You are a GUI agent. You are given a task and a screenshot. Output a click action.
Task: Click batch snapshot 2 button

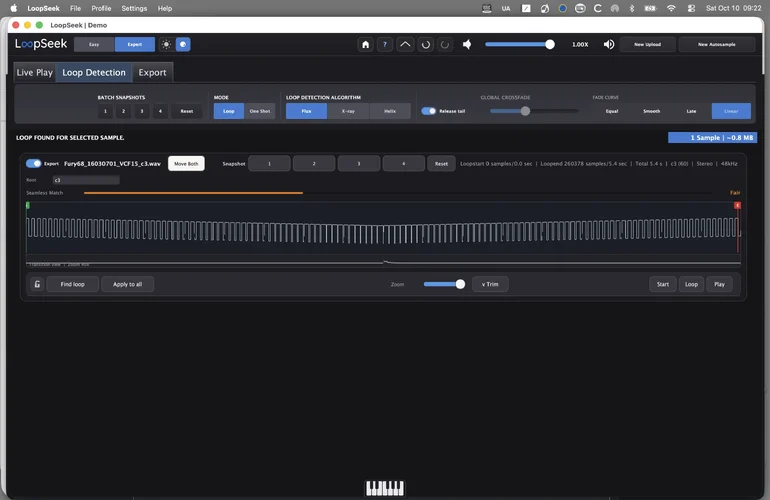coord(123,111)
